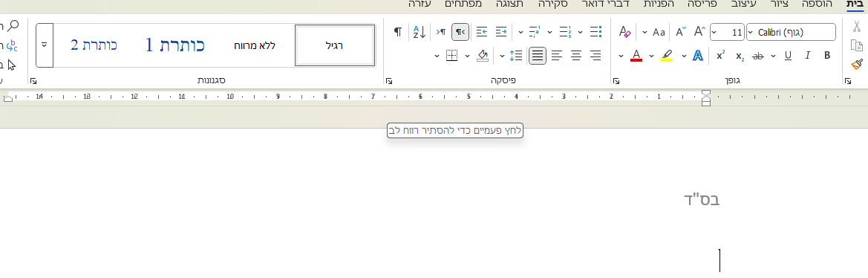Toggle Italic formatting
This screenshot has height=278, width=868.
pos(807,56)
